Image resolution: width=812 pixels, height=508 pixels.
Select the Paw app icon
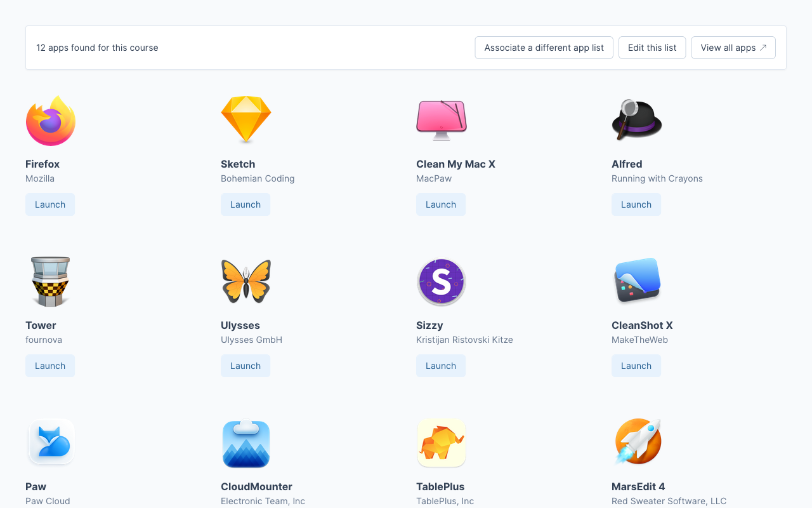(51, 443)
